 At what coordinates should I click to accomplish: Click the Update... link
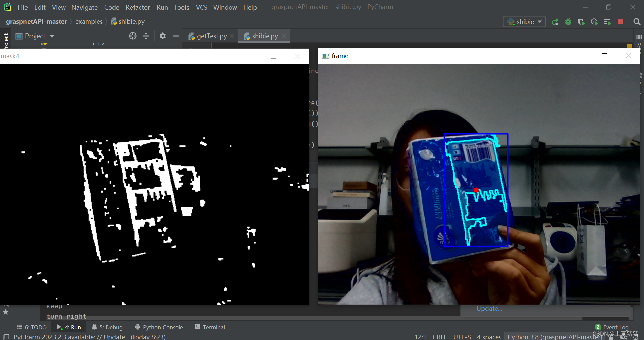tap(489, 309)
